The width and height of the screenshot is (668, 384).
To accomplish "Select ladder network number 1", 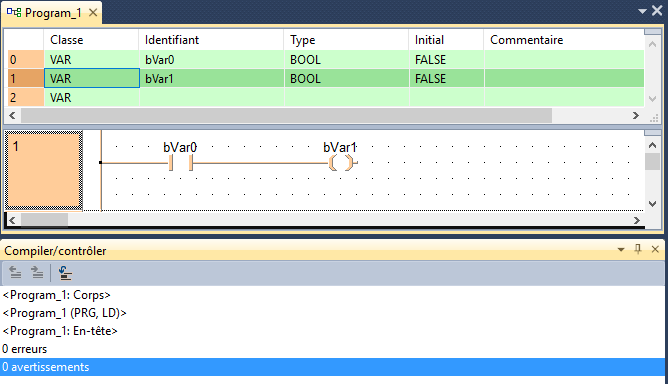I will (43, 170).
